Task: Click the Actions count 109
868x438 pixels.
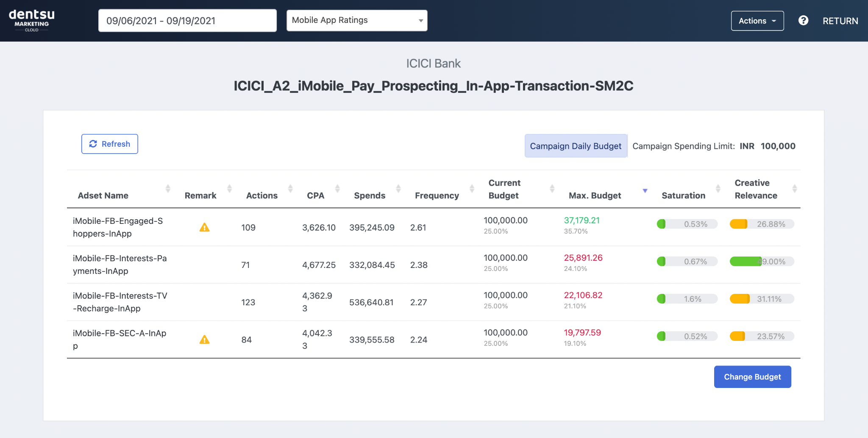Action: coord(248,228)
